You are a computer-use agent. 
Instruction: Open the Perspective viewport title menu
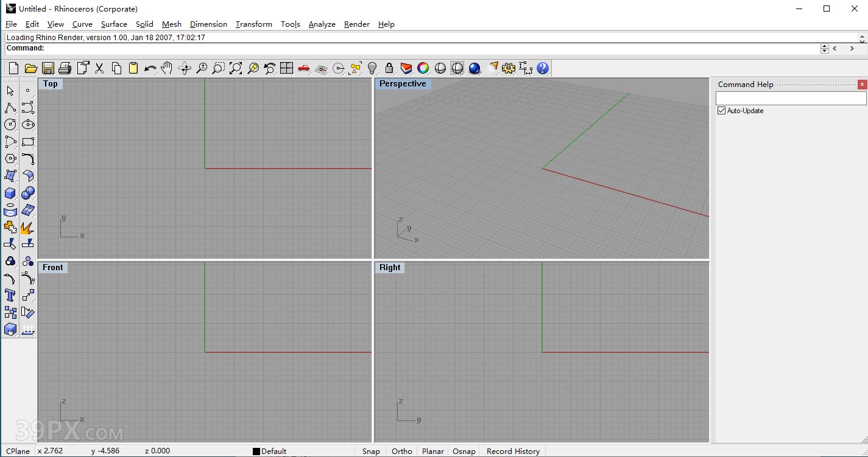403,84
